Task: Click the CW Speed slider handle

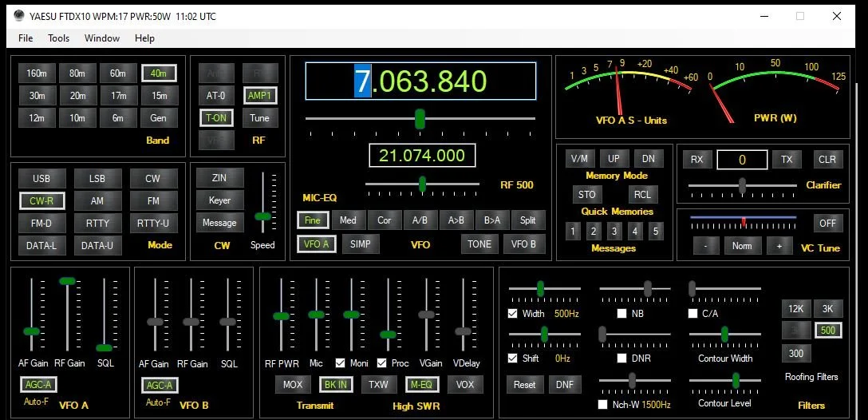Action: (x=262, y=216)
